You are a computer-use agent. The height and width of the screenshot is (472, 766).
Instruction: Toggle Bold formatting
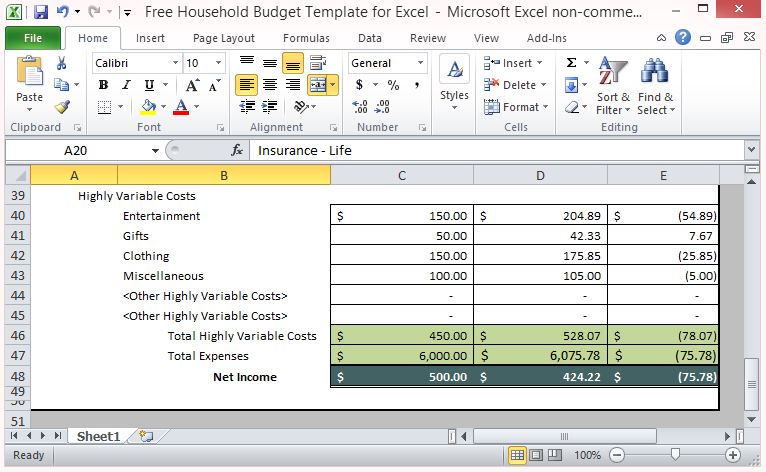pos(103,85)
